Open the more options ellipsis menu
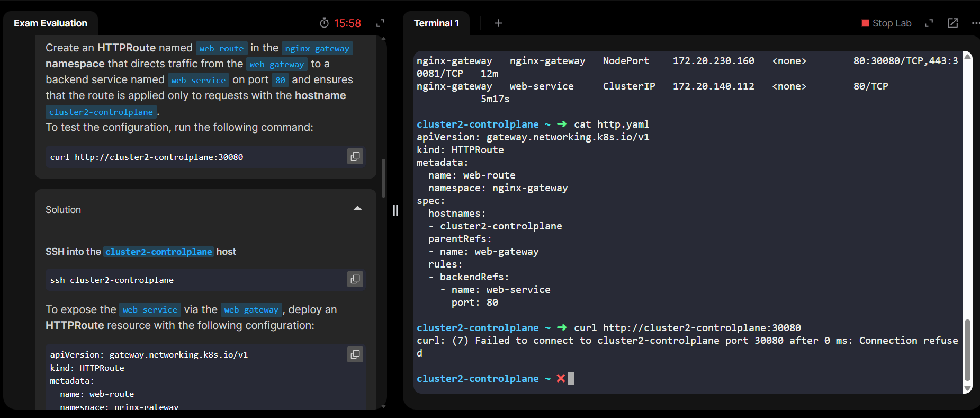980x418 pixels. pyautogui.click(x=975, y=23)
